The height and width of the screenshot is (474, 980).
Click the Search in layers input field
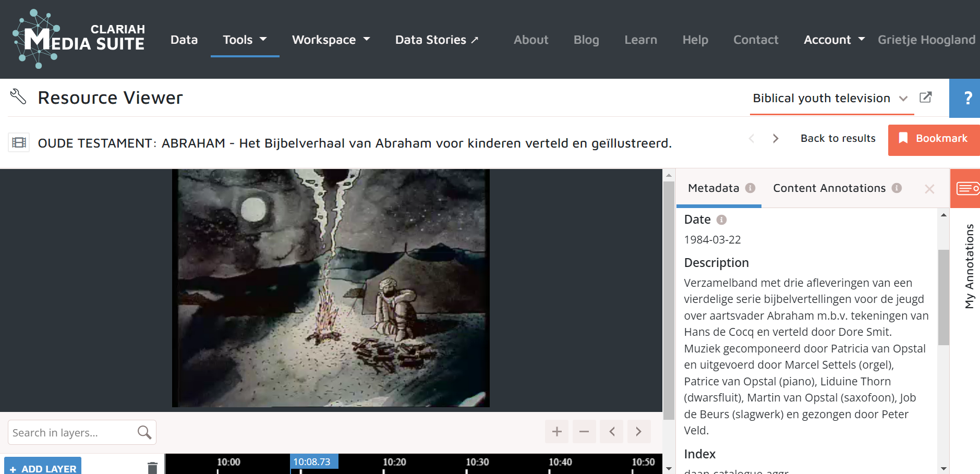(72, 433)
